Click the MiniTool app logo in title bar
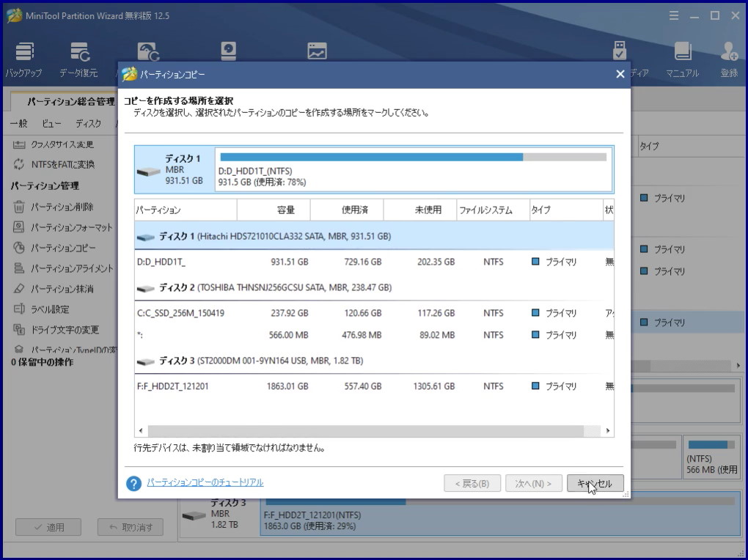 click(x=14, y=15)
